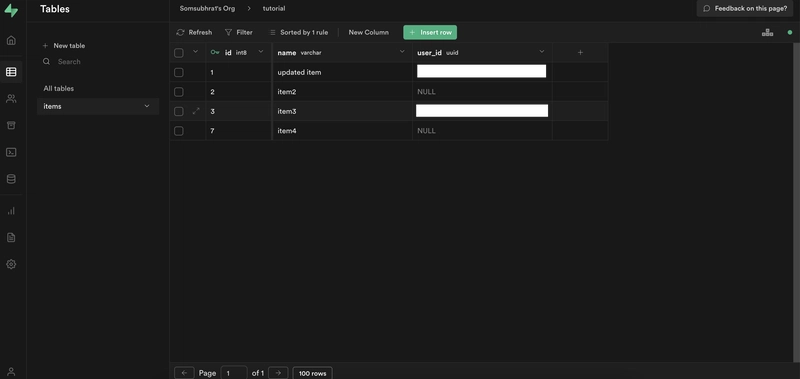This screenshot has width=800, height=379.
Task: Open the Reports bar chart icon
Action: 11,211
